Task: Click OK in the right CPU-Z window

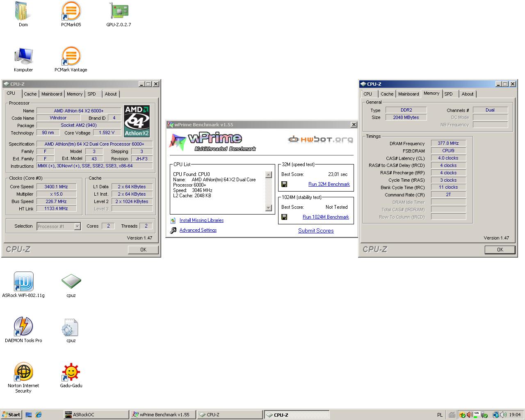Action: point(500,249)
